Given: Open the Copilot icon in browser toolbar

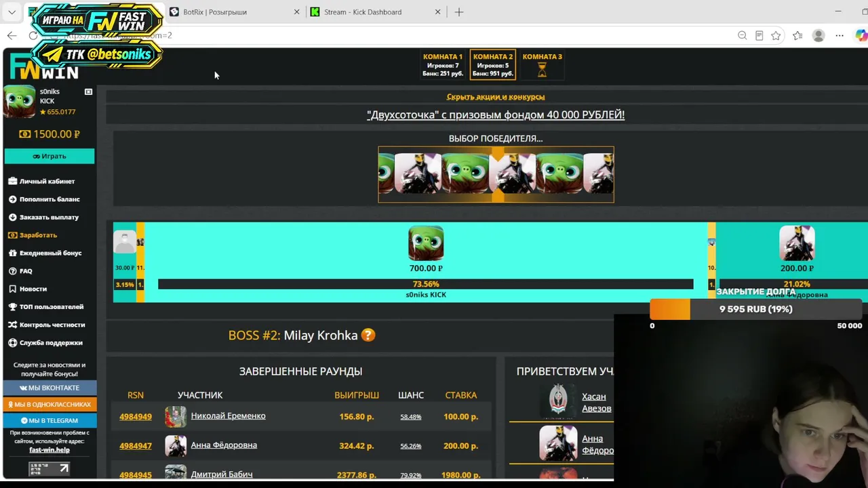Looking at the screenshot, I should click(x=861, y=35).
